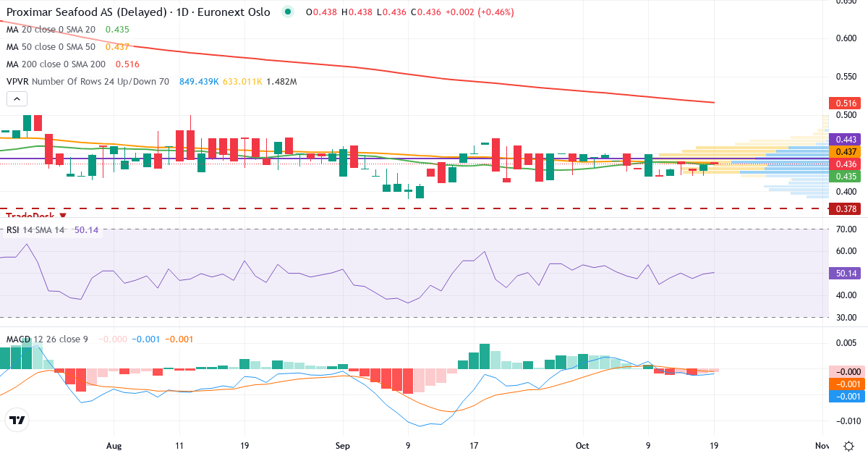Collapse the indicator legend chevron
Screen dimensions: 868x456
coord(17,100)
